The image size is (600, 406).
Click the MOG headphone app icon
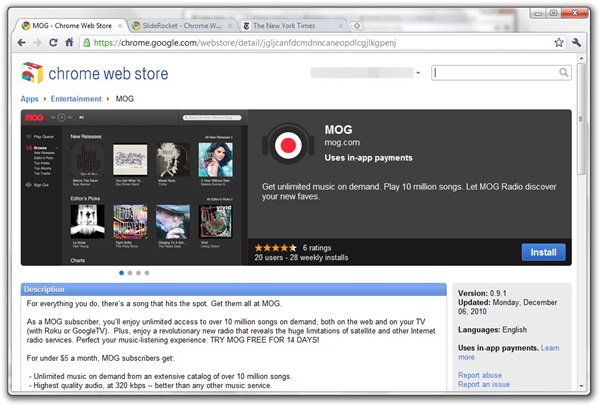tap(288, 145)
